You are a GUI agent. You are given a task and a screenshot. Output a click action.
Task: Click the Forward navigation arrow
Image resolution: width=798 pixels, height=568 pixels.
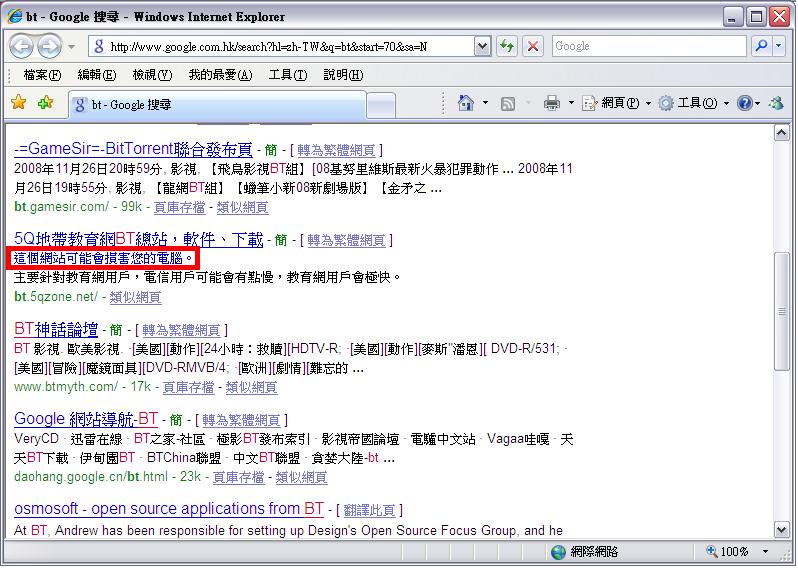49,47
